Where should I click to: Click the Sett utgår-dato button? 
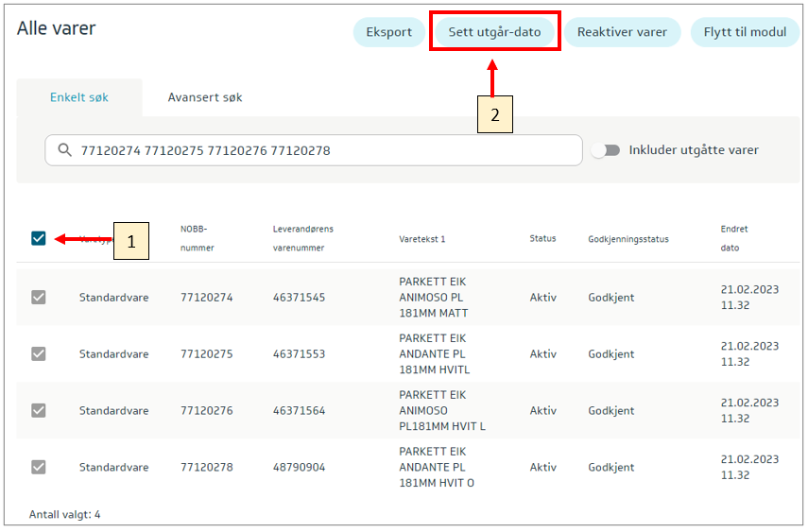point(494,32)
